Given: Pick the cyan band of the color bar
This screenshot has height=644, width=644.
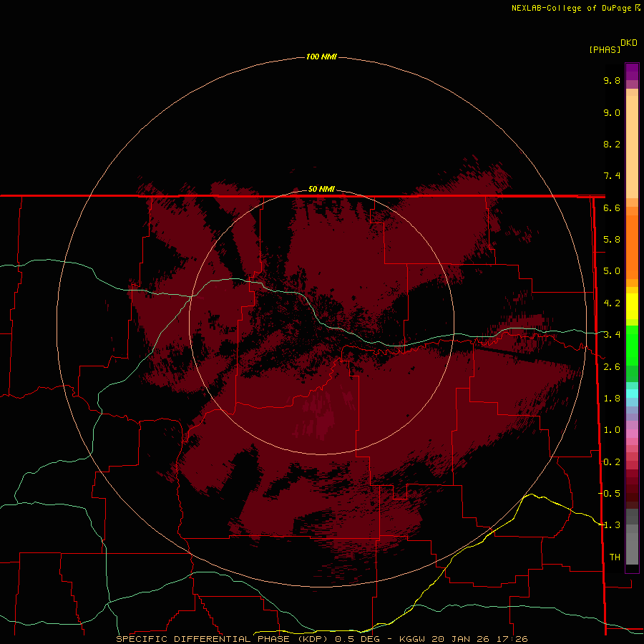Looking at the screenshot, I should click(632, 394).
